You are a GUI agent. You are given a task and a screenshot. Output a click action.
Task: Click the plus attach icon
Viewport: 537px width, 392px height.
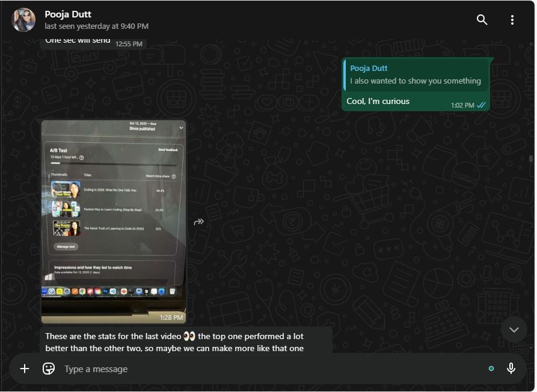[25, 369]
